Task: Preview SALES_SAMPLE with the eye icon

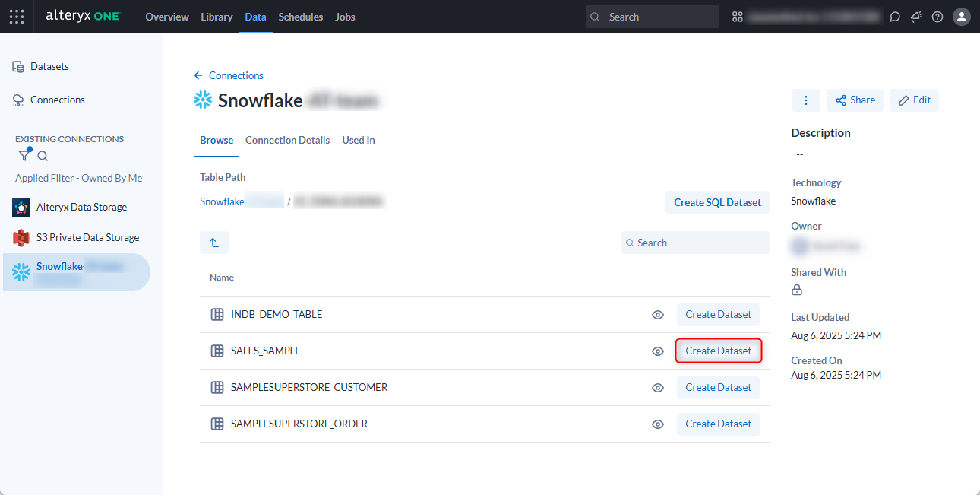Action: pyautogui.click(x=659, y=351)
